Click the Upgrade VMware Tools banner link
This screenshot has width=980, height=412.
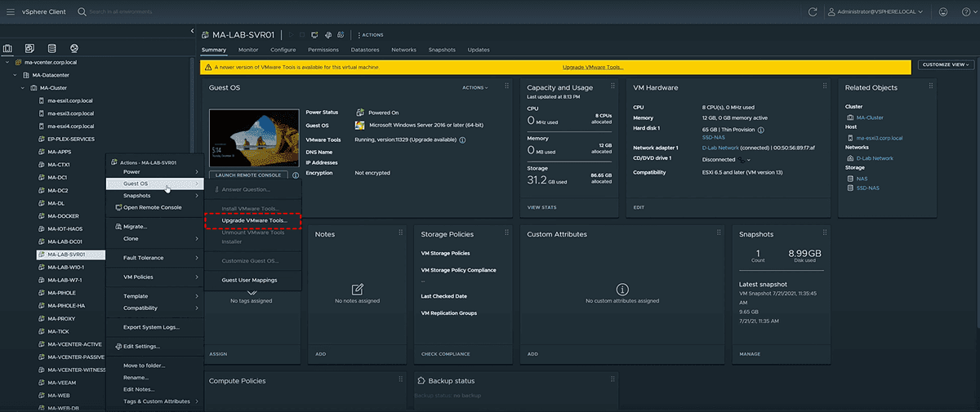[592, 68]
